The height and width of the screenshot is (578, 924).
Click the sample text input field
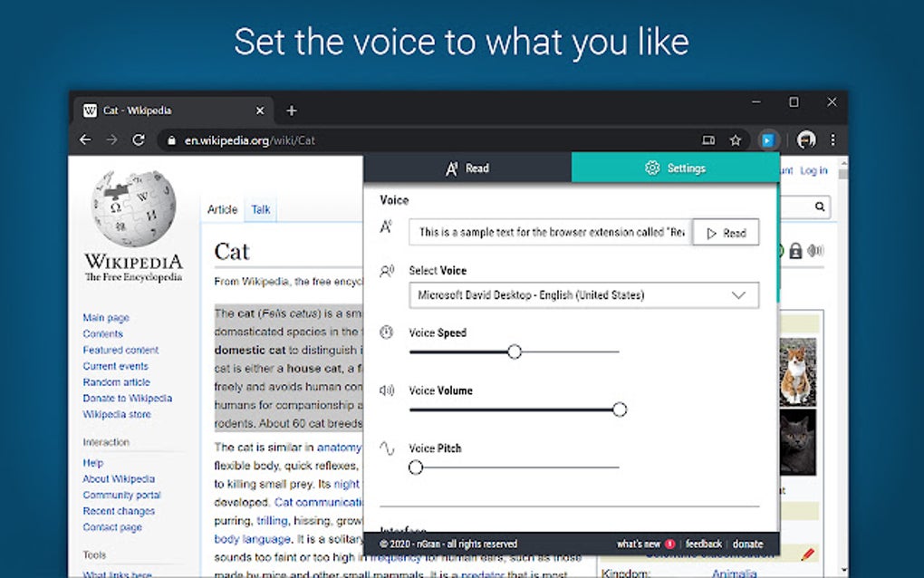pos(551,232)
